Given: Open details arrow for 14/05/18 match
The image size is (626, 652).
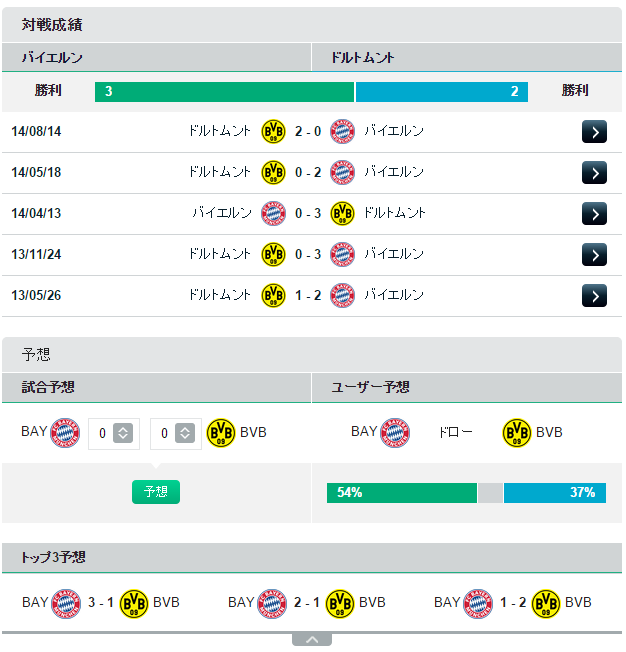Looking at the screenshot, I should [596, 173].
